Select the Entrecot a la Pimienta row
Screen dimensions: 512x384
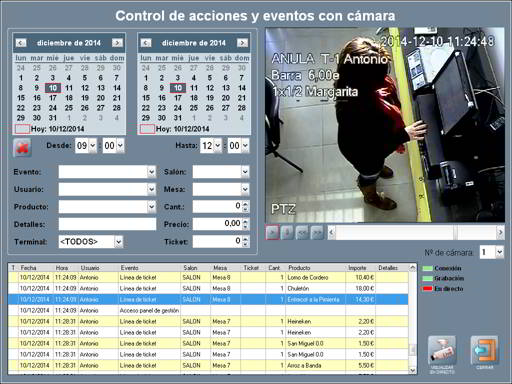(208, 299)
